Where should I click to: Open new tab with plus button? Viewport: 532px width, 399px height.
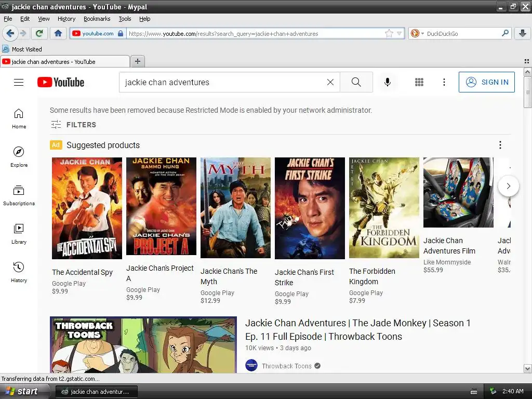click(137, 61)
